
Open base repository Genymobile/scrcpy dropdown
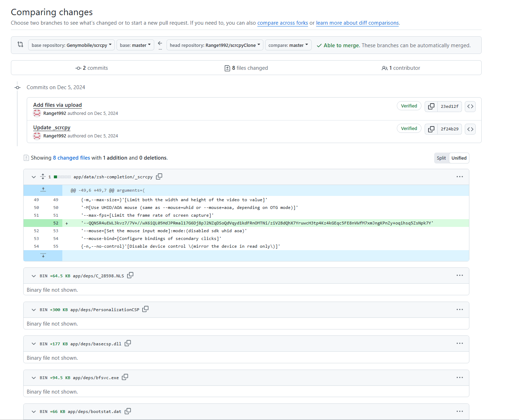click(71, 45)
